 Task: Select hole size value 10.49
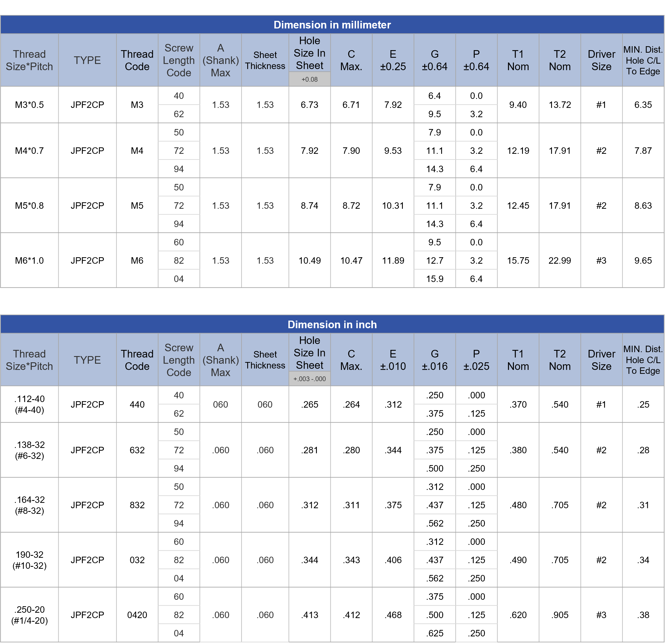coord(310,261)
